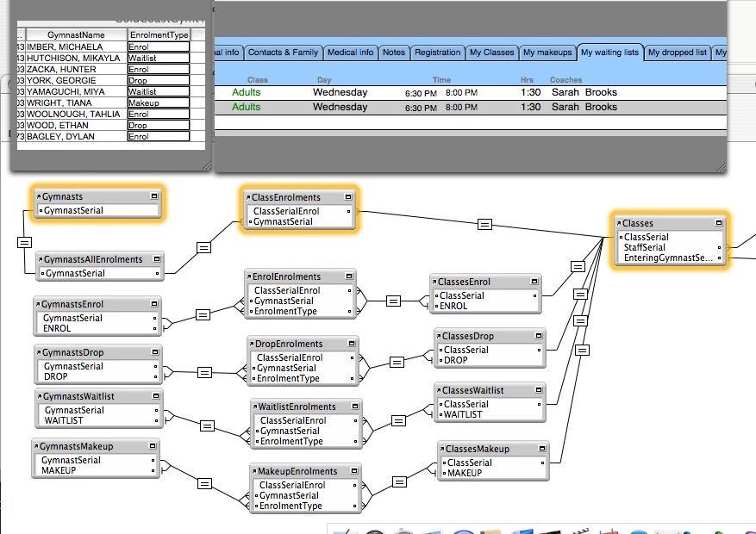The height and width of the screenshot is (534, 756).
Task: Open the EnrolmentType dropdown for WRIGHT, TIANA
Action: pos(158,103)
